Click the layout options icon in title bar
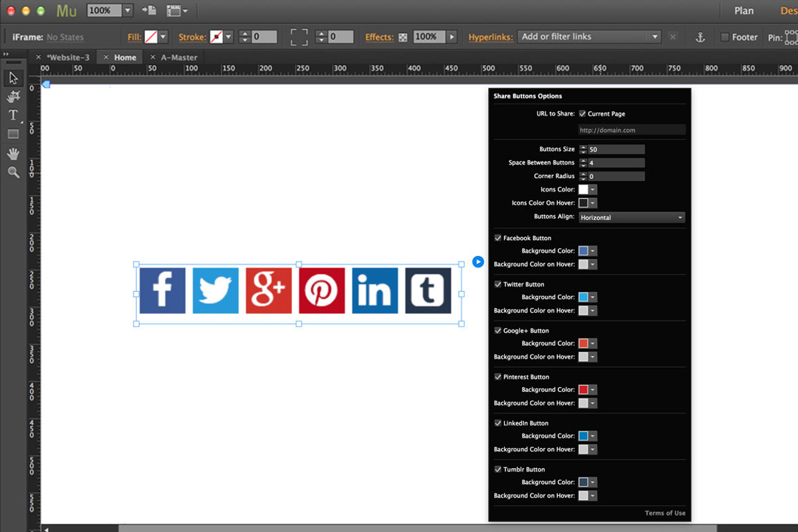798x532 pixels. pos(177,11)
